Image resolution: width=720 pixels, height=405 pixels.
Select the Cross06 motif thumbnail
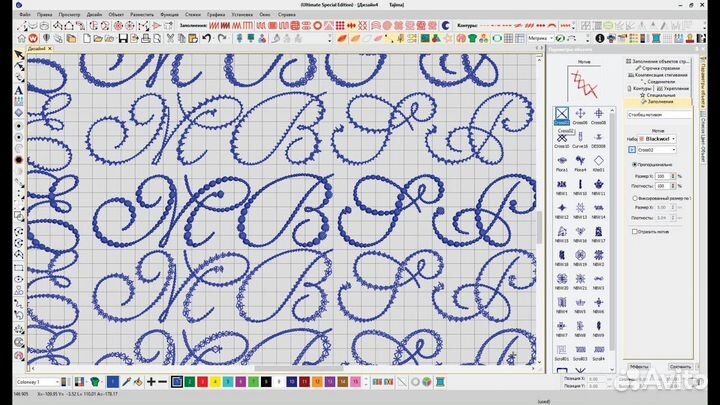click(580, 116)
